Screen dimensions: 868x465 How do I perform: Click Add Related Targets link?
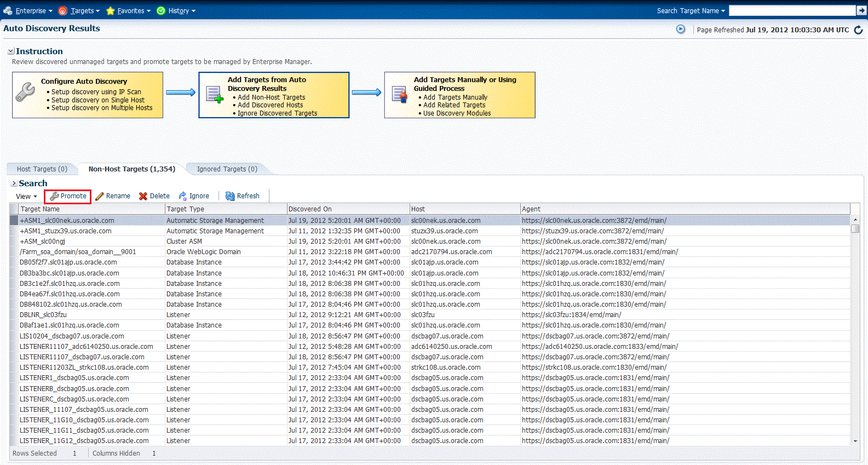455,105
